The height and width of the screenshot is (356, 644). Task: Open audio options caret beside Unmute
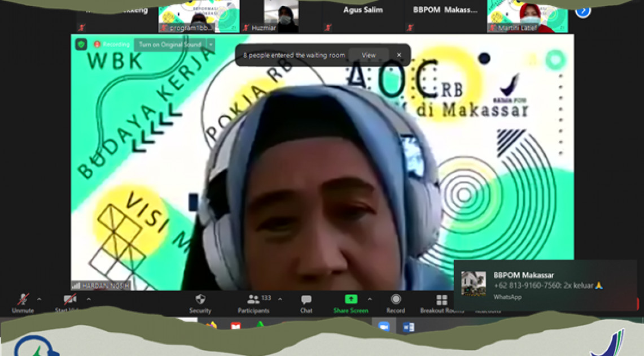coord(40,299)
